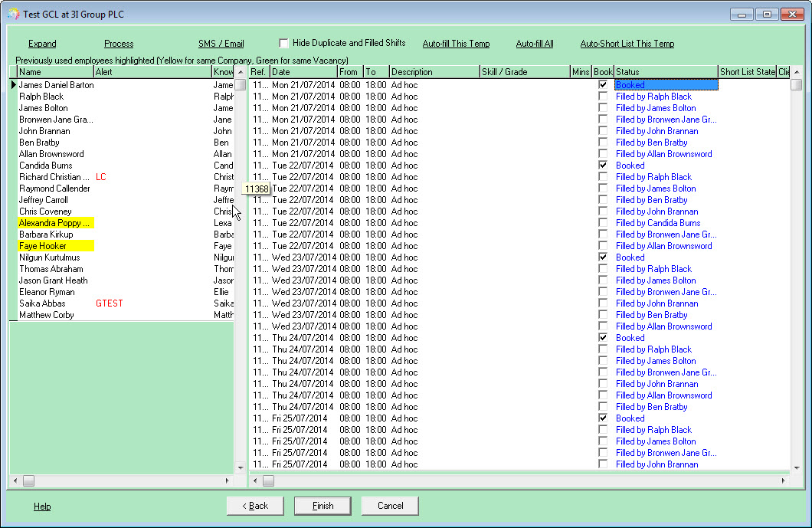The width and height of the screenshot is (812, 528).
Task: Toggle Hide Duplicate and Filled Shifts checkbox
Action: (283, 43)
